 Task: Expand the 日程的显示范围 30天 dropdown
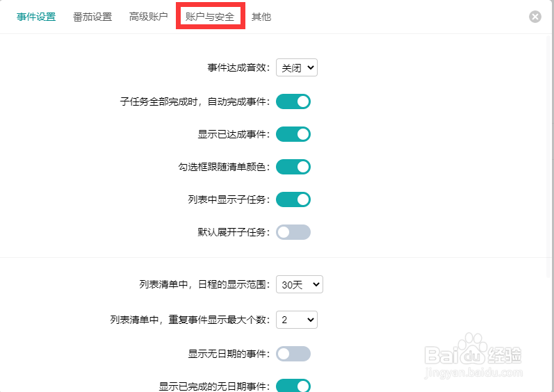pos(300,284)
